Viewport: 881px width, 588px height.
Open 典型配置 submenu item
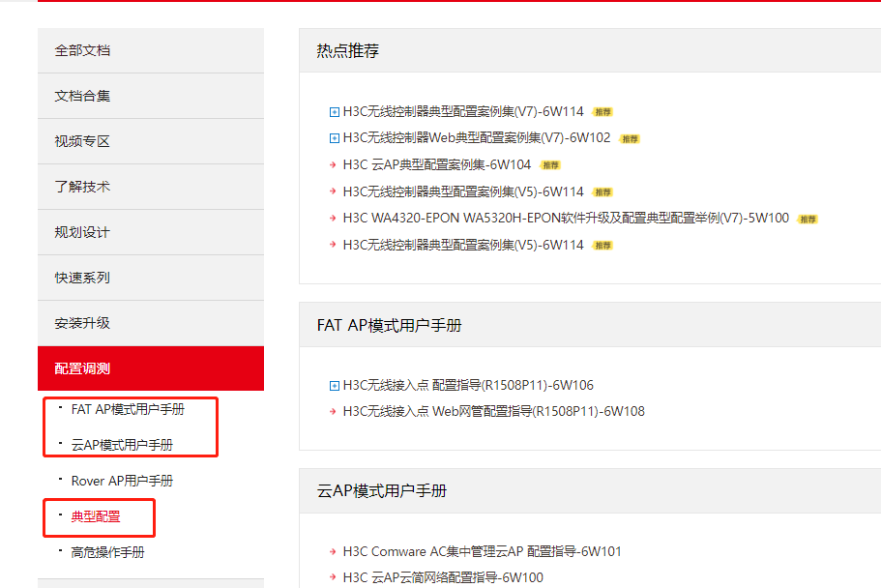(x=96, y=516)
